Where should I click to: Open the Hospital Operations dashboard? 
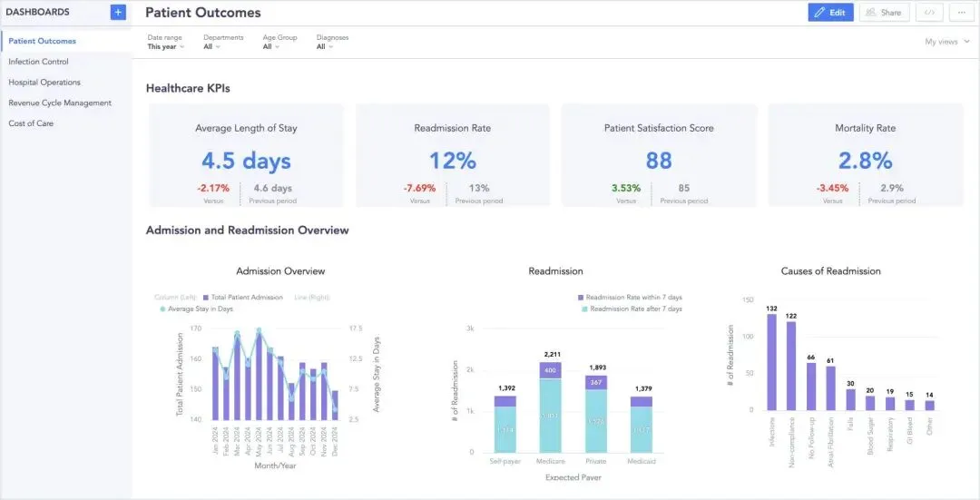44,83
